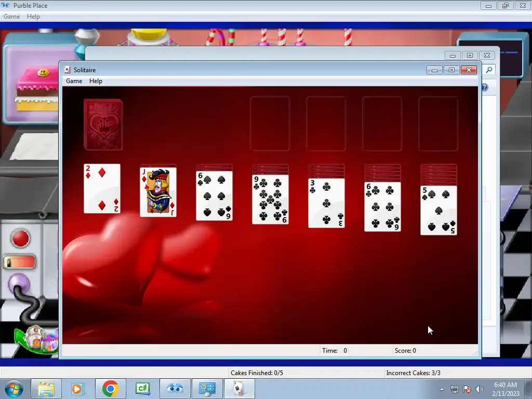Switch to Solitaire in the taskbar

(x=239, y=389)
